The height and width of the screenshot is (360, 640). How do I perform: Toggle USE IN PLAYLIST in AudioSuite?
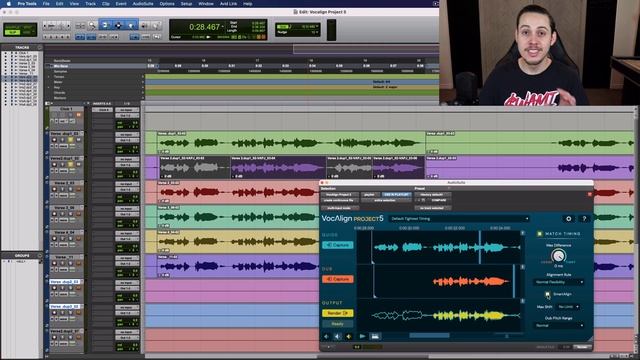click(396, 195)
